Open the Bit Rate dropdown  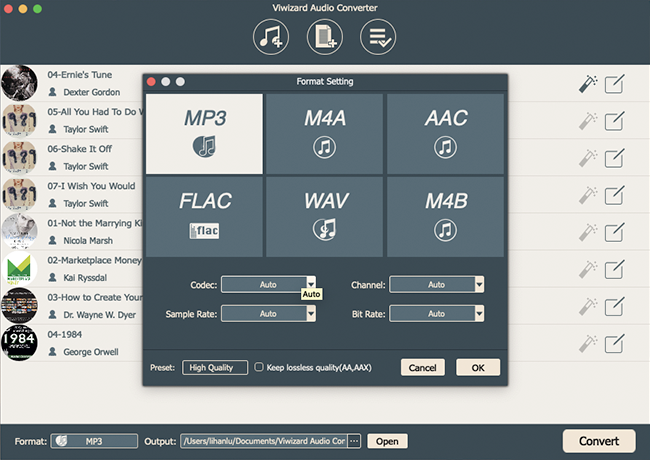437,314
